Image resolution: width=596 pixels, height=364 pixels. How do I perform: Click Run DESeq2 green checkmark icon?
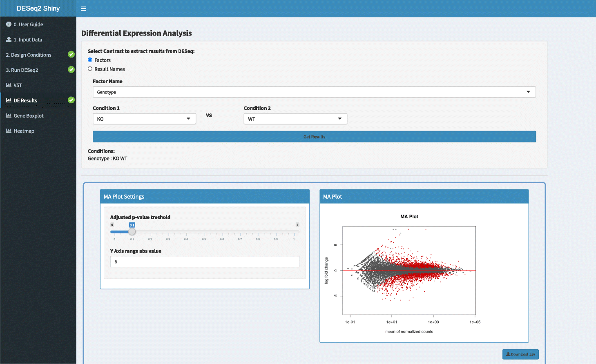tap(71, 69)
